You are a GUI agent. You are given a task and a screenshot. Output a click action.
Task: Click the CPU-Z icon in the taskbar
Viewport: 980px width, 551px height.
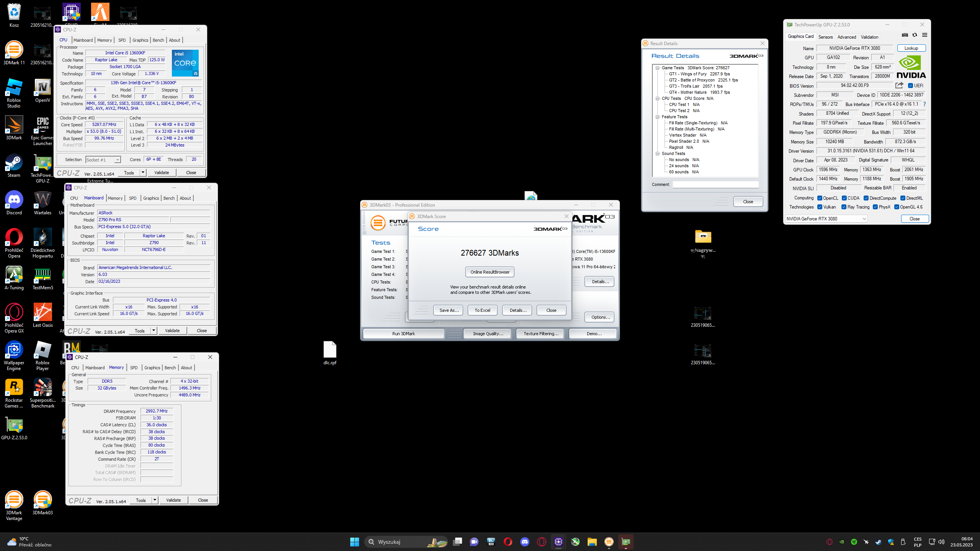(x=559, y=542)
